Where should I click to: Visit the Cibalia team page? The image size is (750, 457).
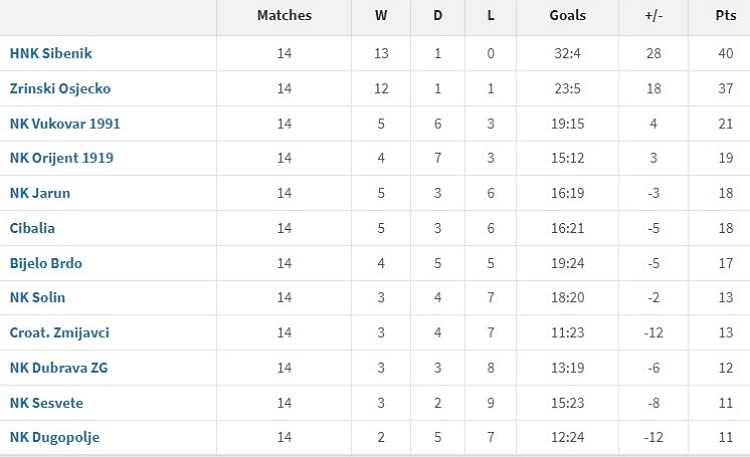32,228
